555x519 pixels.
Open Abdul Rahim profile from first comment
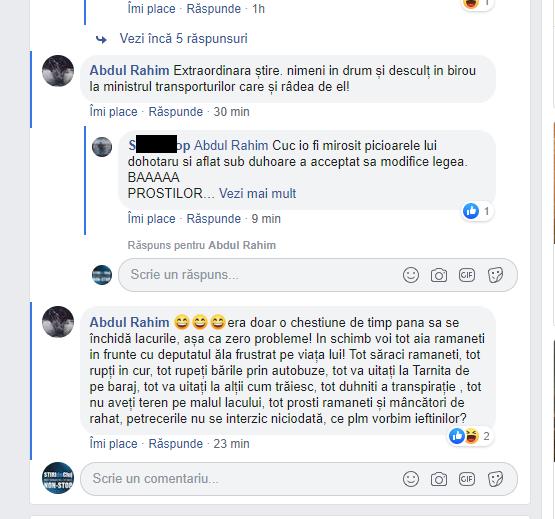coord(129,70)
